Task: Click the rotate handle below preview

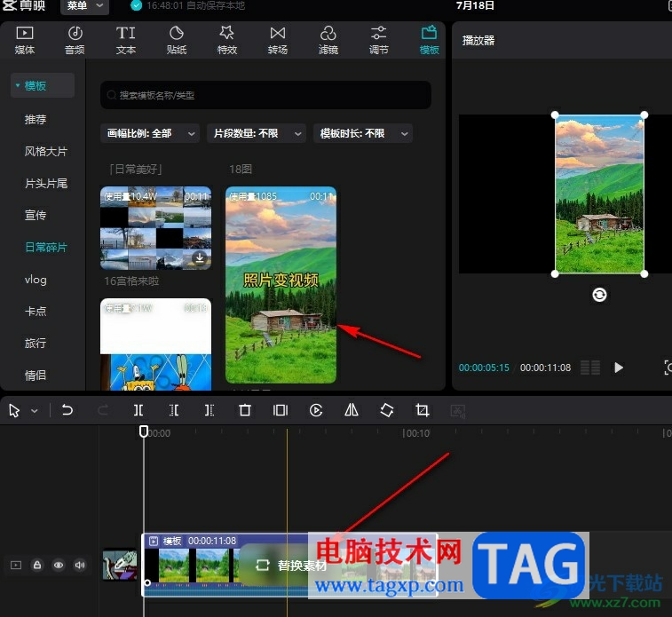Action: point(599,295)
